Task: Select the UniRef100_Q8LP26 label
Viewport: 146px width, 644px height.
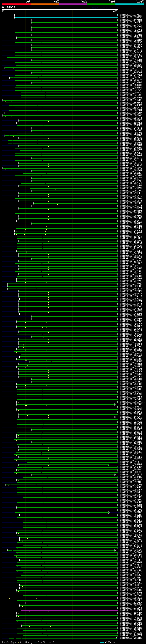Action: [x=131, y=58]
